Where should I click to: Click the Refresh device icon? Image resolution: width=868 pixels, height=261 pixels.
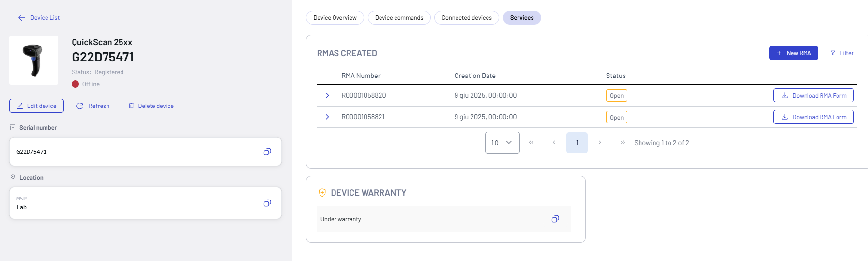(x=80, y=106)
